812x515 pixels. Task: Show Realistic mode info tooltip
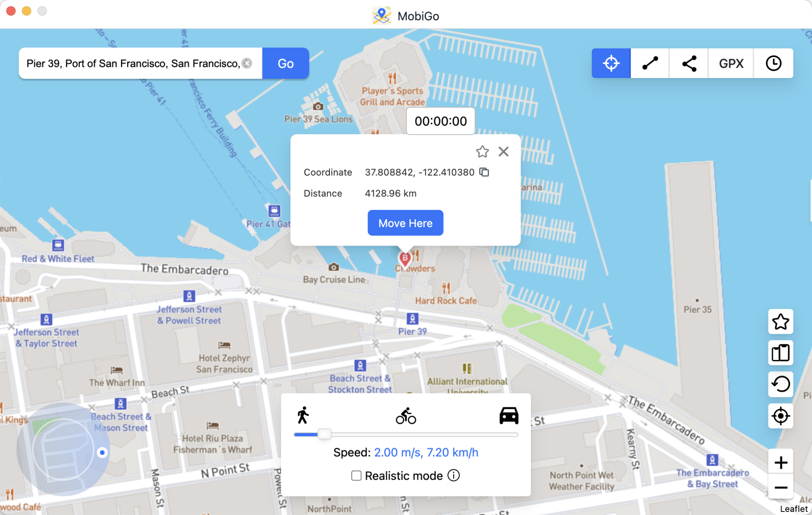coord(454,475)
